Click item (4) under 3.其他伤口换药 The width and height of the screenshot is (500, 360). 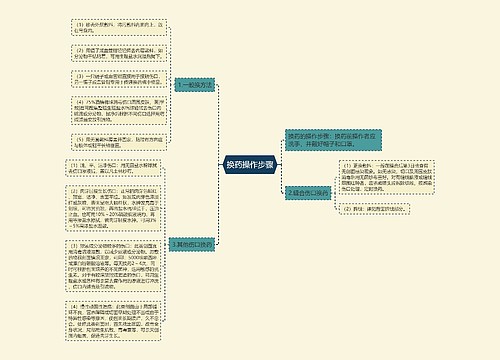[x=113, y=321]
